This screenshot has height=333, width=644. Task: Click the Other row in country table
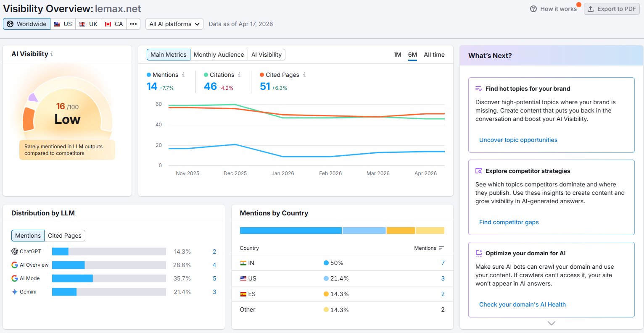coord(342,309)
